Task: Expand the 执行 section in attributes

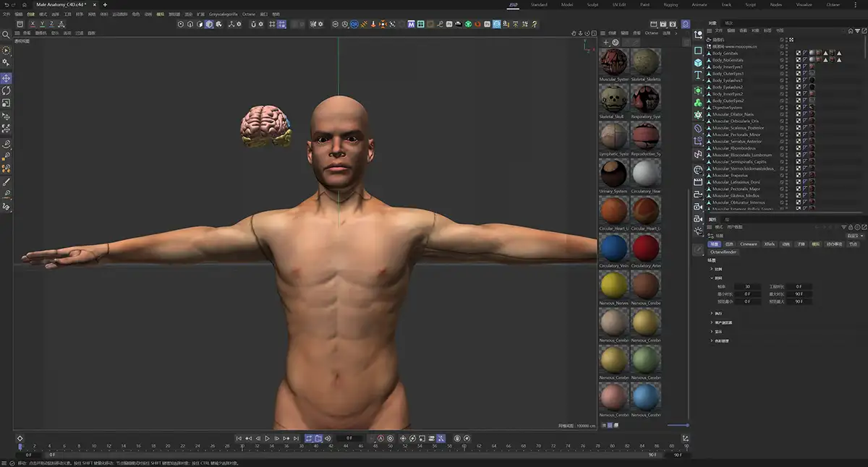Action: [711, 313]
